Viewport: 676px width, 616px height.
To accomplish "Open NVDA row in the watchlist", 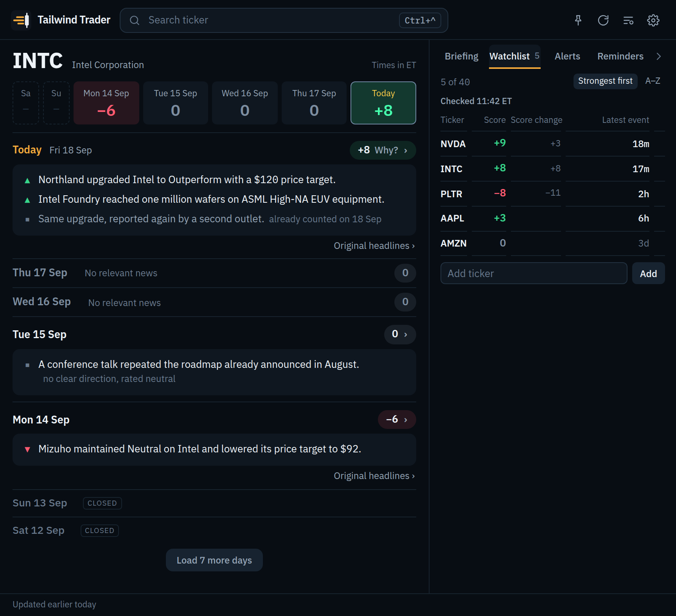I will pyautogui.click(x=552, y=144).
